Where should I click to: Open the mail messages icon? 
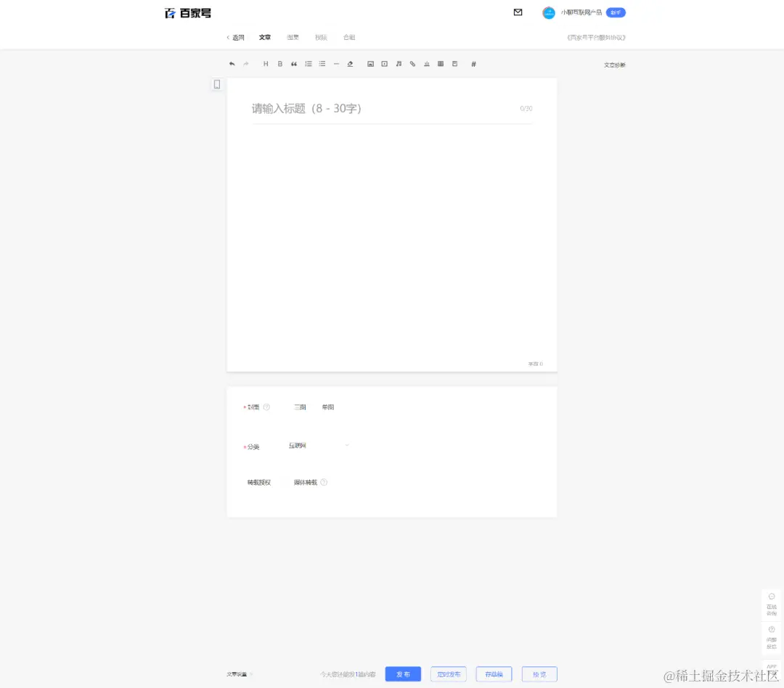pyautogui.click(x=518, y=12)
